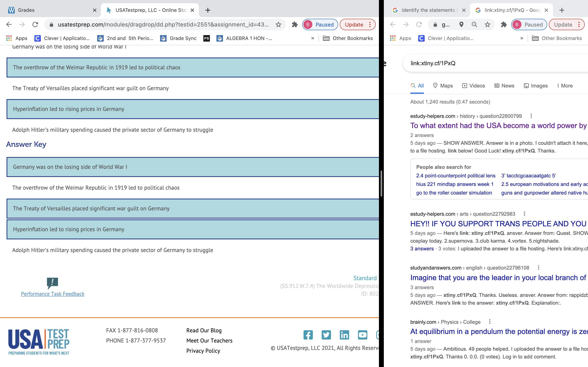Bookmark usatestprep page with star icon
Viewport: 588px width, 367px height.
tap(278, 24)
